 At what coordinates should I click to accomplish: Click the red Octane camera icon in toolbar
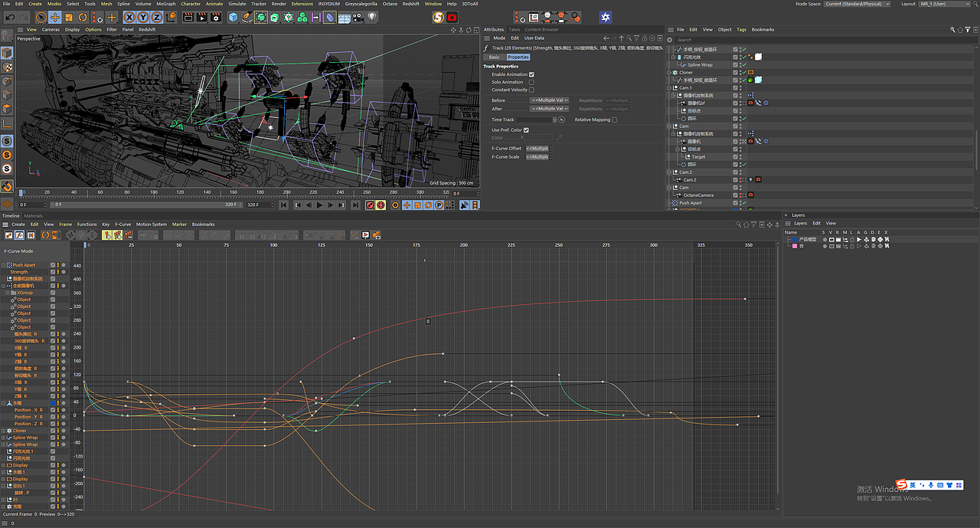pyautogui.click(x=452, y=17)
